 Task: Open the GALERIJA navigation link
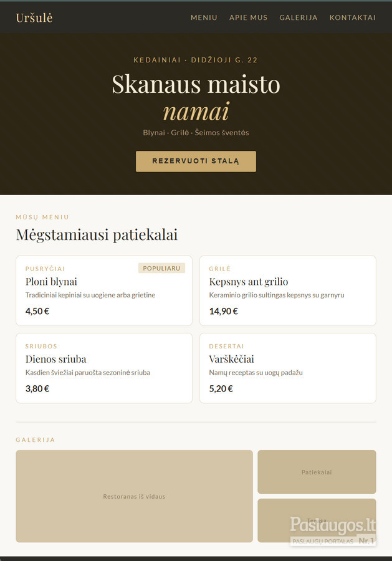(299, 17)
